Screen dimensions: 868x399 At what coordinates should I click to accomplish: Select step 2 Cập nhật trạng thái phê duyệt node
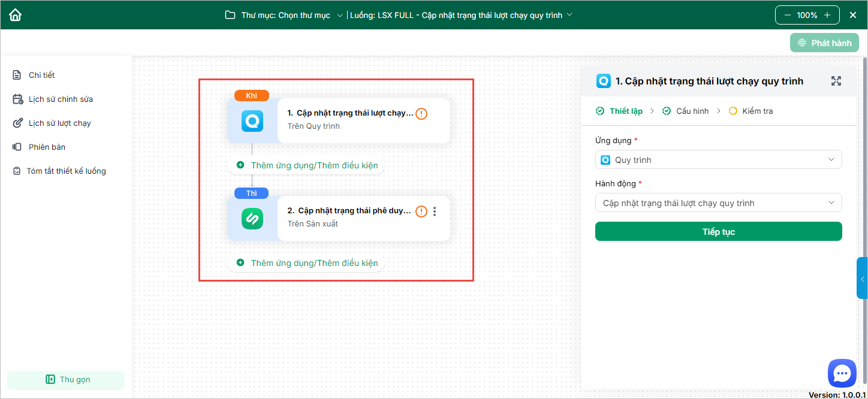[339, 218]
